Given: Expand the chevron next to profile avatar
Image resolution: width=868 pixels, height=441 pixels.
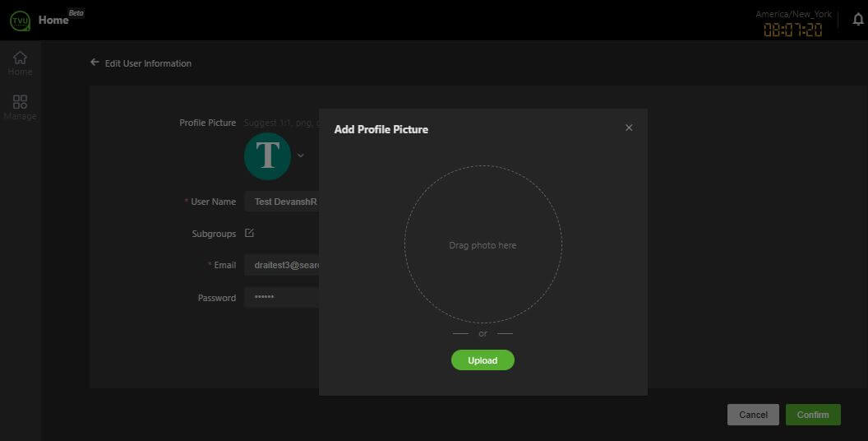Looking at the screenshot, I should tap(301, 156).
